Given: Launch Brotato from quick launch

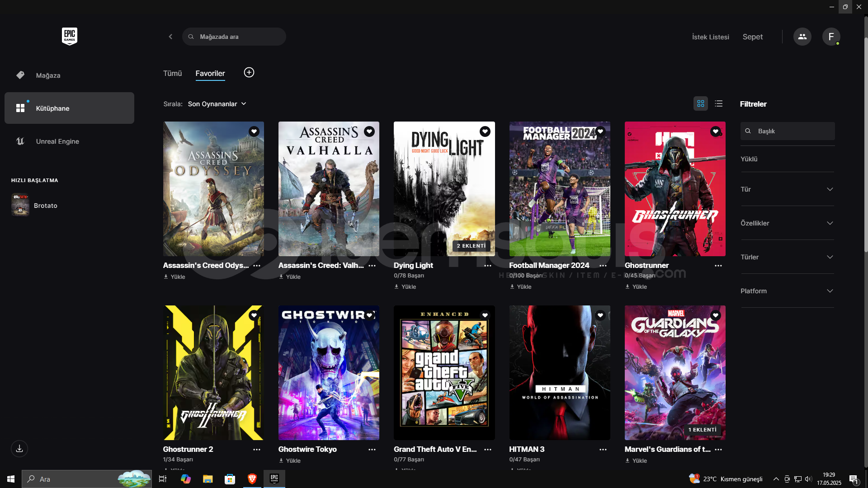Looking at the screenshot, I should coord(34,205).
